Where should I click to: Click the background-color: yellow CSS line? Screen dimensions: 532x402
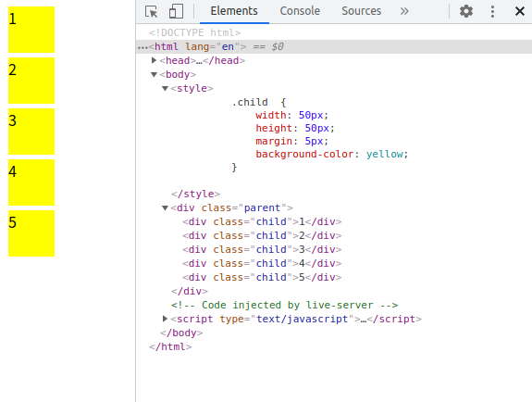point(332,154)
